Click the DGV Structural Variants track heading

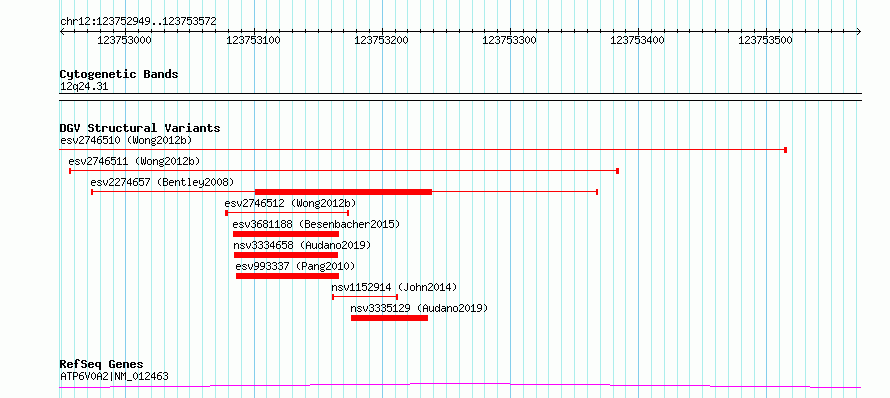click(140, 128)
